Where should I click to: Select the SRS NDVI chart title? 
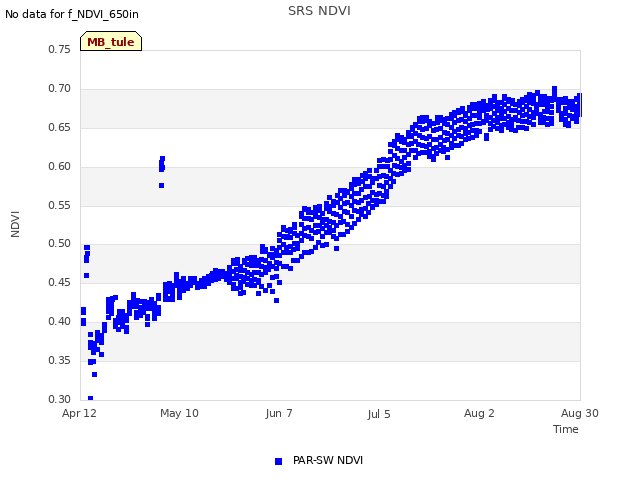pos(319,11)
